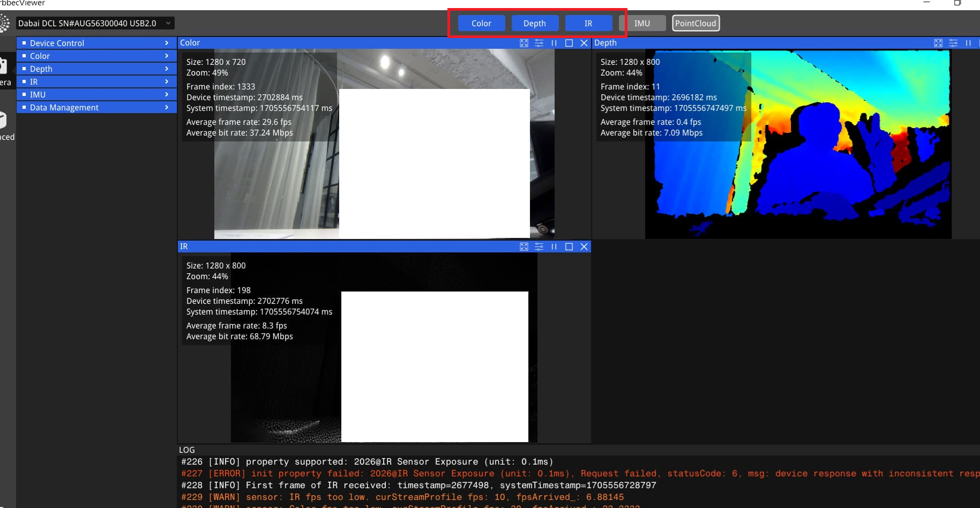
Task: Maximize the Color stream panel
Action: (569, 43)
